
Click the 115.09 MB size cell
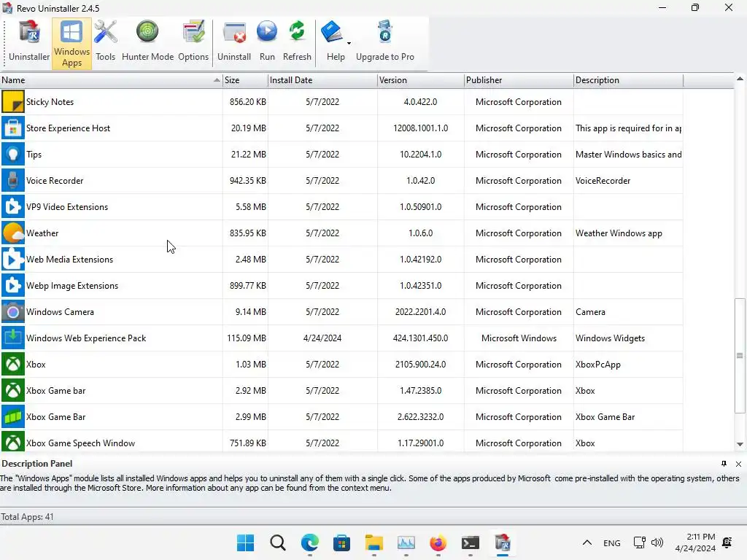[247, 338]
